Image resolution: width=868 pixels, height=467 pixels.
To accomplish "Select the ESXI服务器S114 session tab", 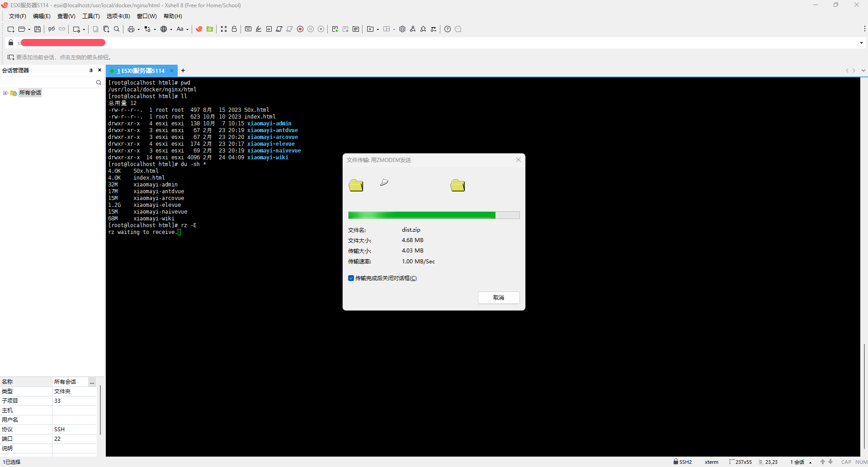I will pos(141,71).
